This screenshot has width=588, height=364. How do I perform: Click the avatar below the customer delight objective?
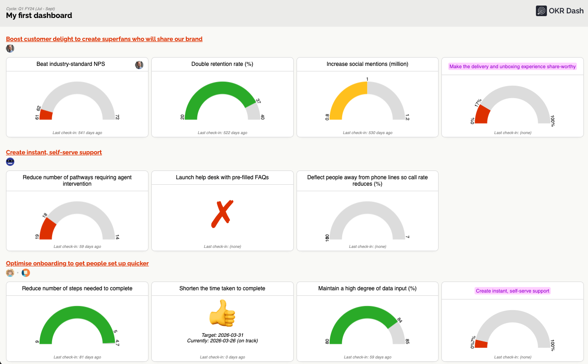(x=10, y=48)
